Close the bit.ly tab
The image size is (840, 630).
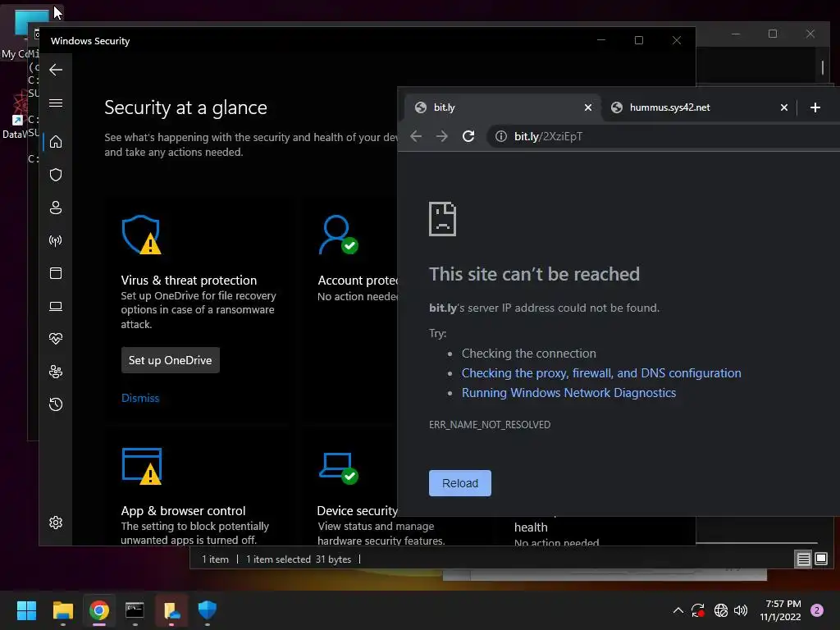tap(588, 107)
